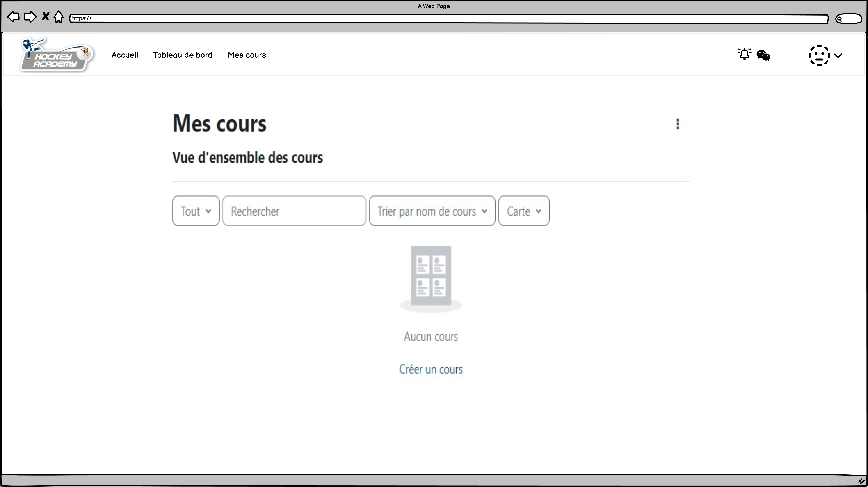Open the Tout filter dropdown
Image resolution: width=868 pixels, height=487 pixels.
click(196, 211)
